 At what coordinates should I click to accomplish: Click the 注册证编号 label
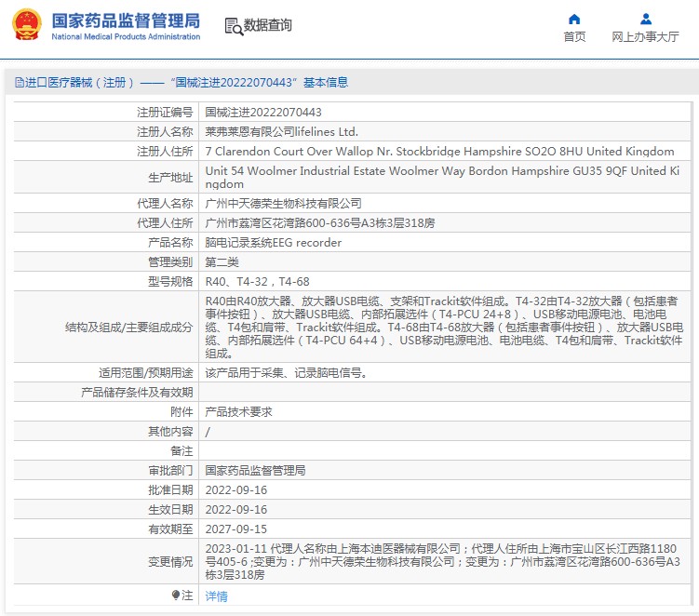(165, 113)
